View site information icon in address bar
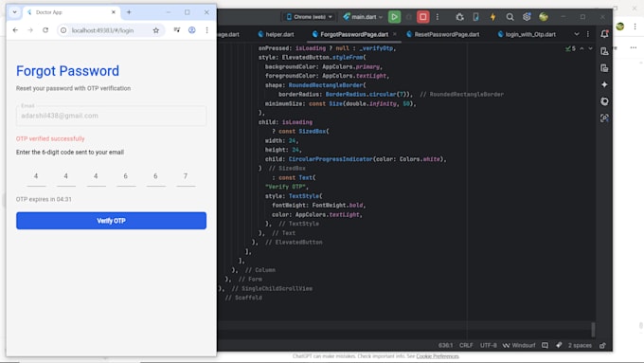The width and height of the screenshot is (644, 363). tap(63, 30)
